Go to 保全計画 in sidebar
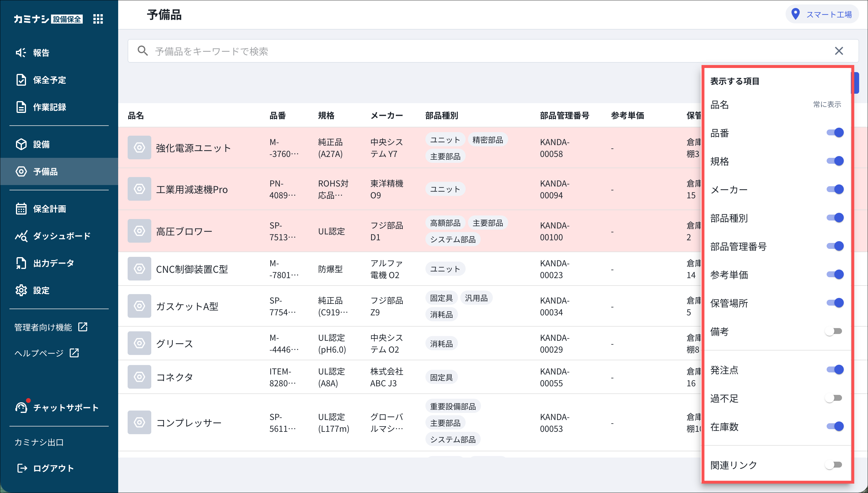868x493 pixels. click(49, 209)
